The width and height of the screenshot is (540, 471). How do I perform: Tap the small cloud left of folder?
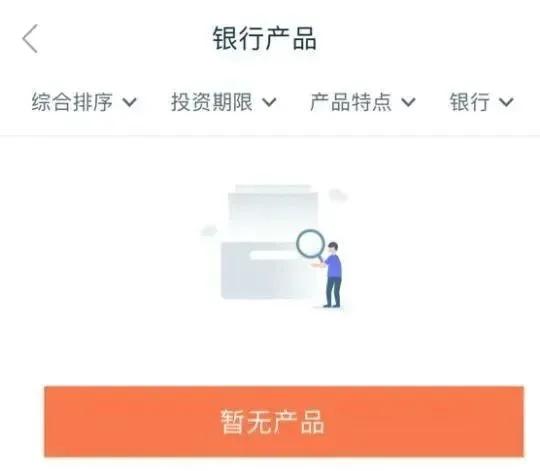[x=209, y=230]
